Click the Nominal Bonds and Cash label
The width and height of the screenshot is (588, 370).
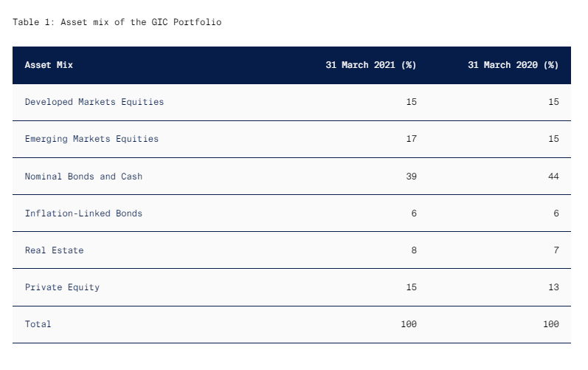coord(83,177)
